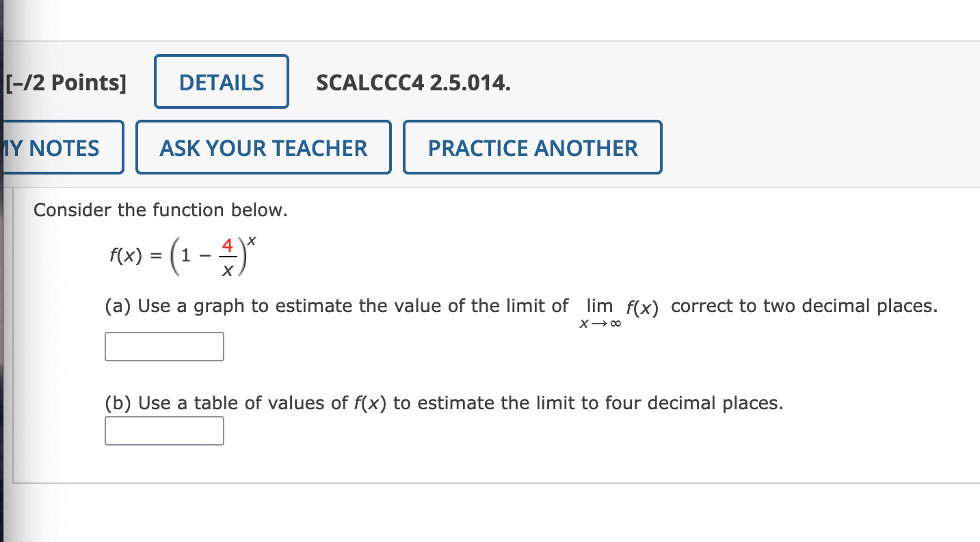
Task: Click the [-/2 Points] score indicator
Action: click(x=63, y=82)
